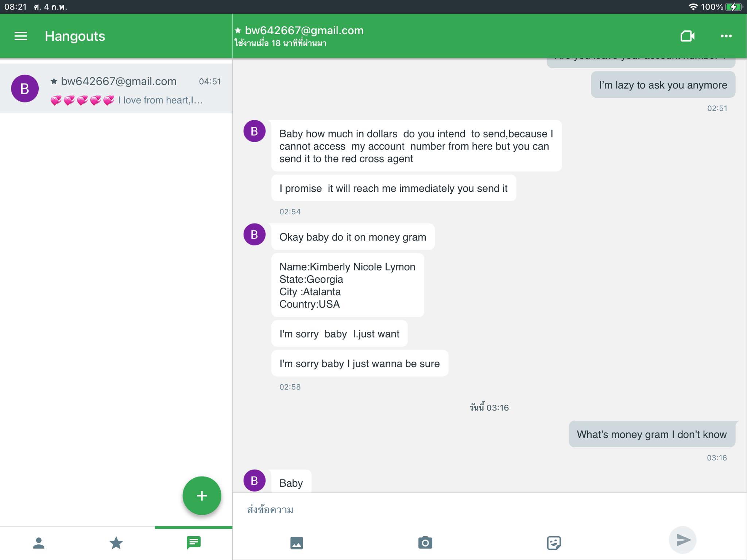
Task: Start a video call with the camera icon
Action: click(x=687, y=36)
